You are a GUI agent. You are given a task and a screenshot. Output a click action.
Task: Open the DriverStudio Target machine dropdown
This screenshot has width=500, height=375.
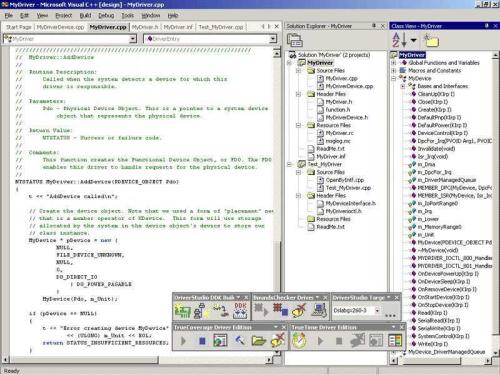coord(377,311)
